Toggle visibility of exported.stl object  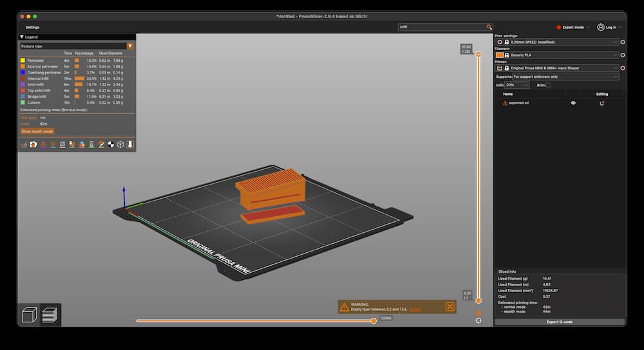[573, 103]
